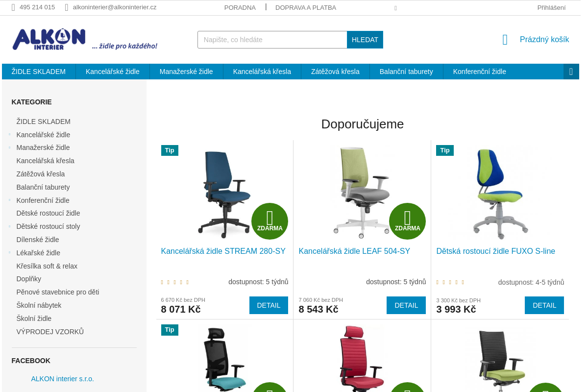Image resolution: width=588 pixels, height=392 pixels.
Task: Expand Dětské rostoucí stoly sidebar category
Action: click(9, 226)
